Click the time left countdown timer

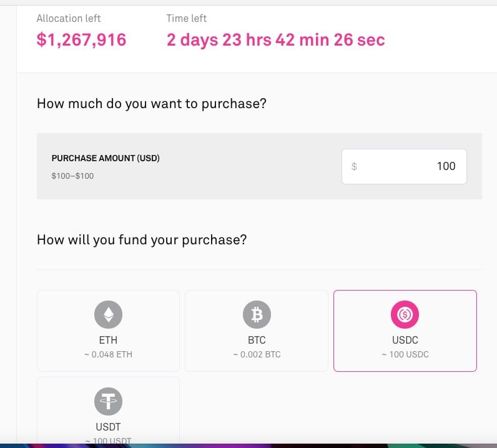(x=276, y=40)
